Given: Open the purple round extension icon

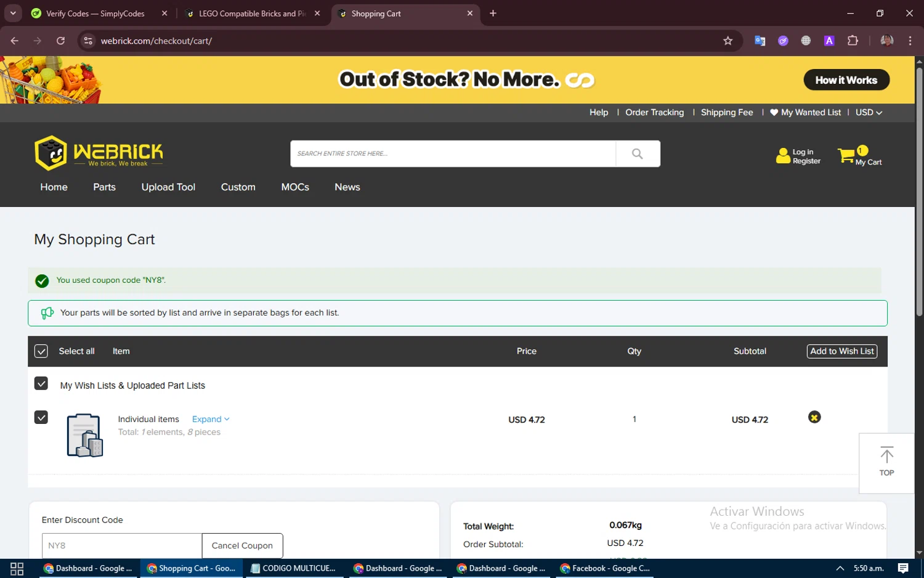Looking at the screenshot, I should click(x=783, y=41).
